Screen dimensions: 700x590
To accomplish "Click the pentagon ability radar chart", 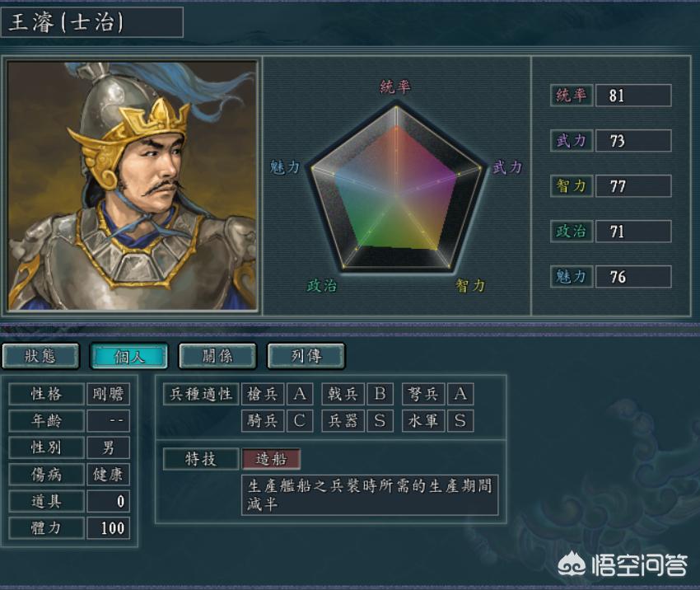I will pos(396,188).
